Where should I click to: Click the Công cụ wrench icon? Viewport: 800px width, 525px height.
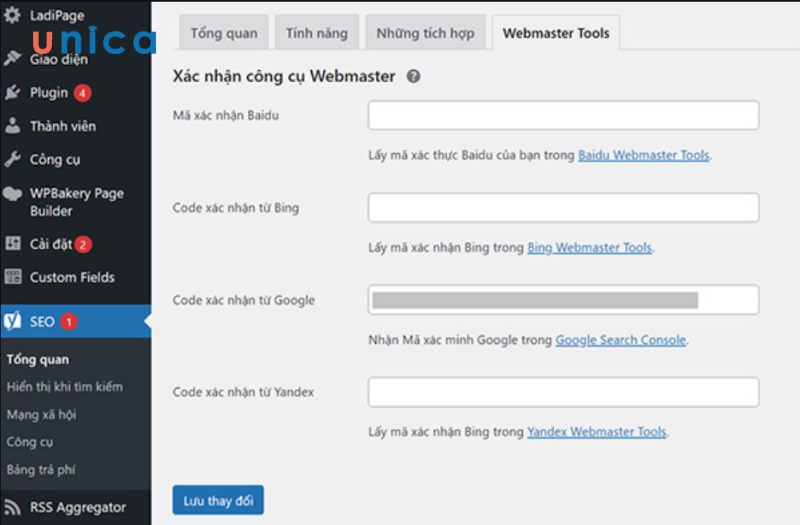click(x=12, y=159)
